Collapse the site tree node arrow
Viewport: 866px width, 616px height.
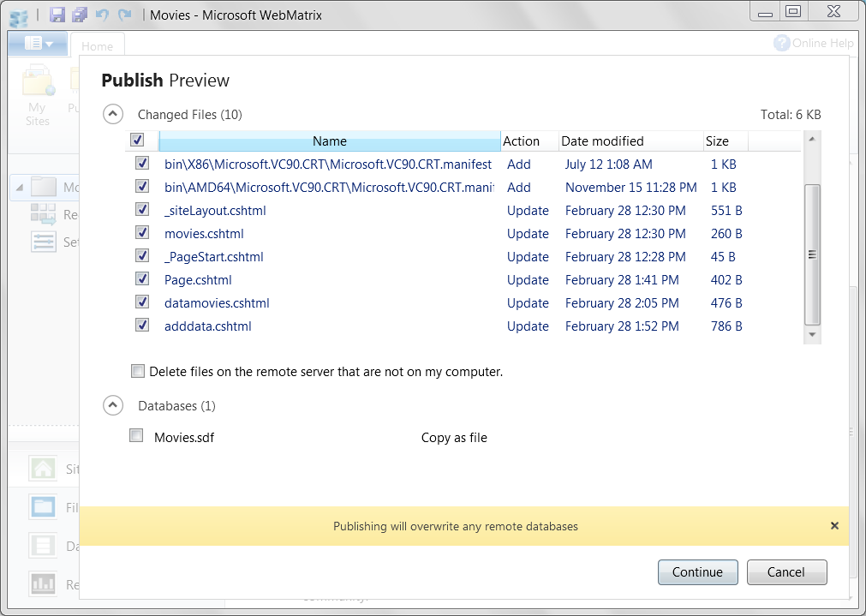click(x=20, y=188)
